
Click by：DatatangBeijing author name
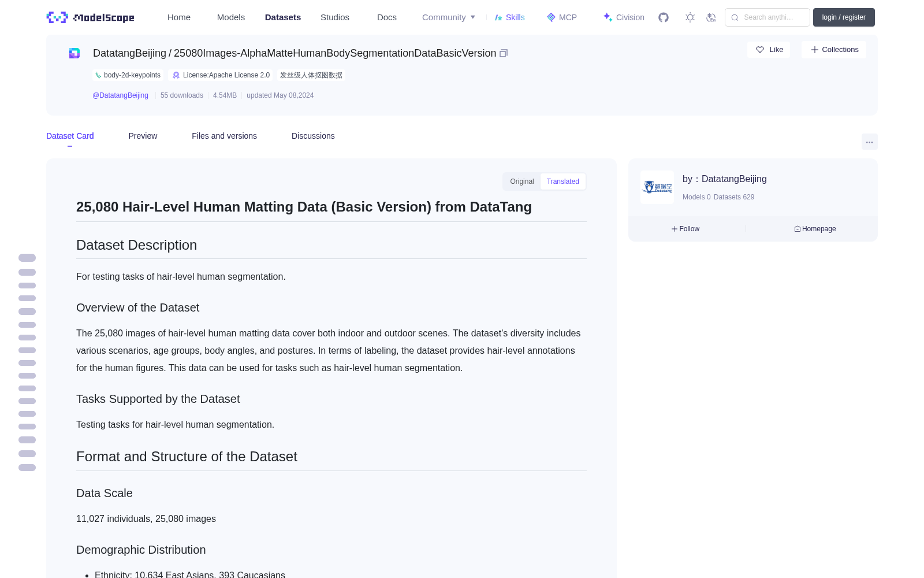725,179
